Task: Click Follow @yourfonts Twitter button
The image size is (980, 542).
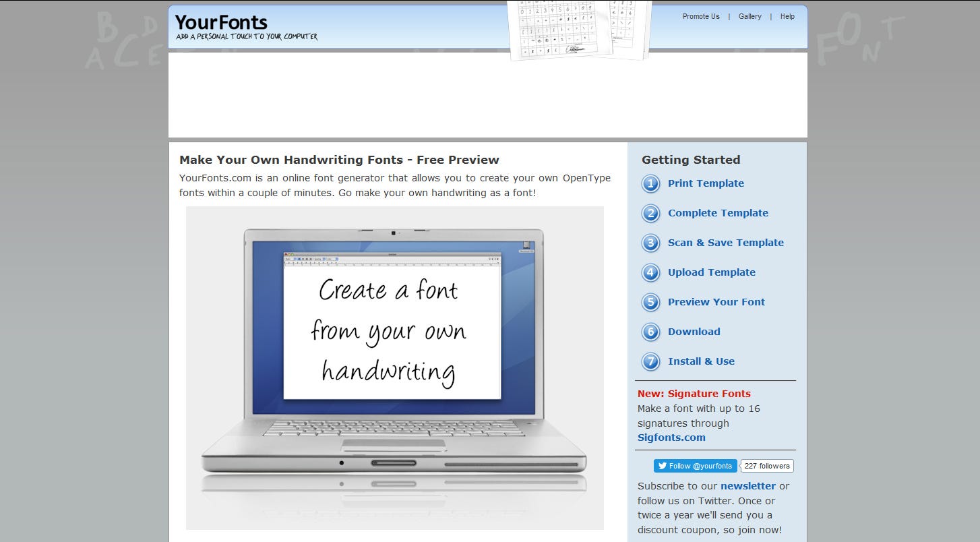Action: coord(695,466)
